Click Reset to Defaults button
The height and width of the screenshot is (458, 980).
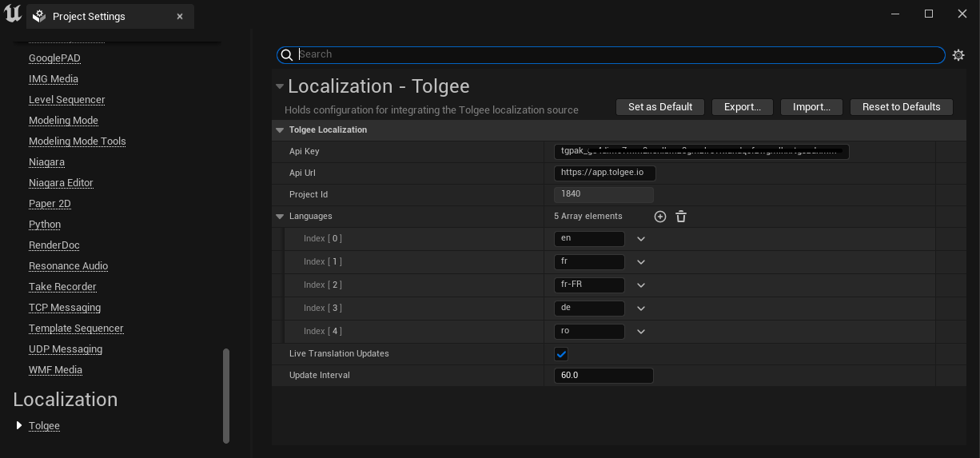click(x=901, y=107)
